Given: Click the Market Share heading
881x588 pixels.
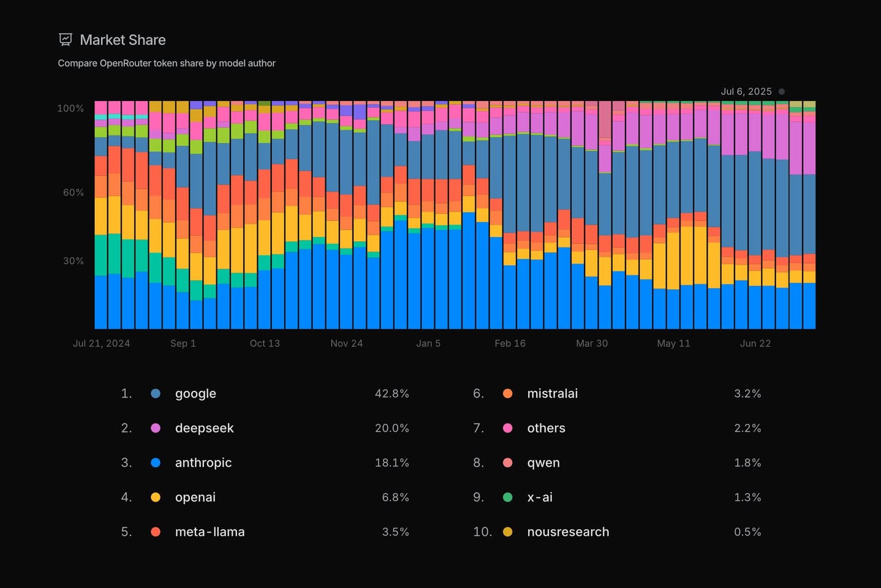Looking at the screenshot, I should [x=123, y=40].
